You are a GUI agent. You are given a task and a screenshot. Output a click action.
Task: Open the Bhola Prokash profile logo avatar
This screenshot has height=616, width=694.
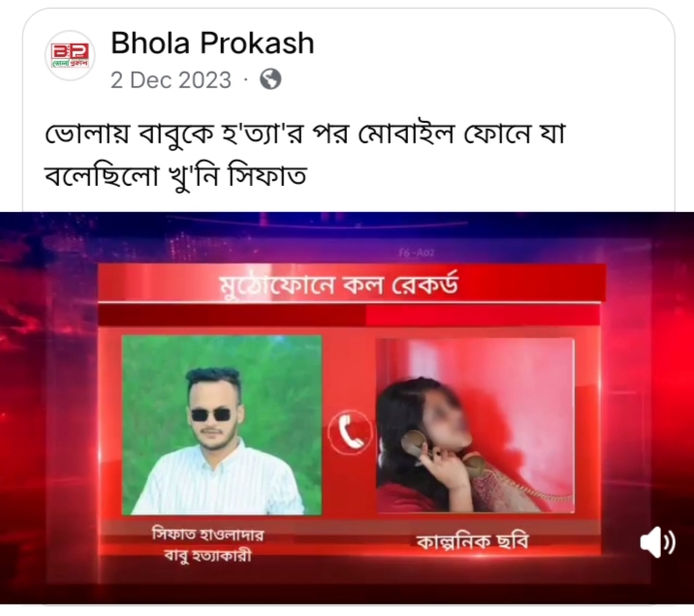(x=70, y=55)
